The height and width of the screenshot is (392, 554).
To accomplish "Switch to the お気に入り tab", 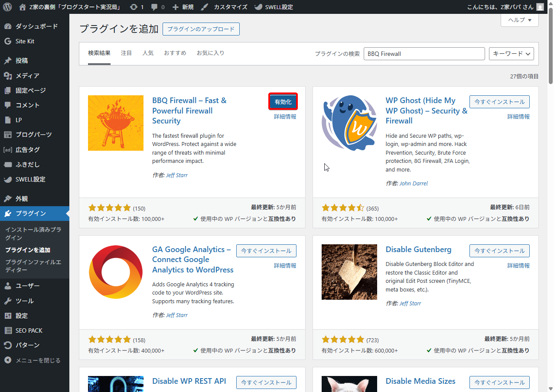I will pos(211,53).
